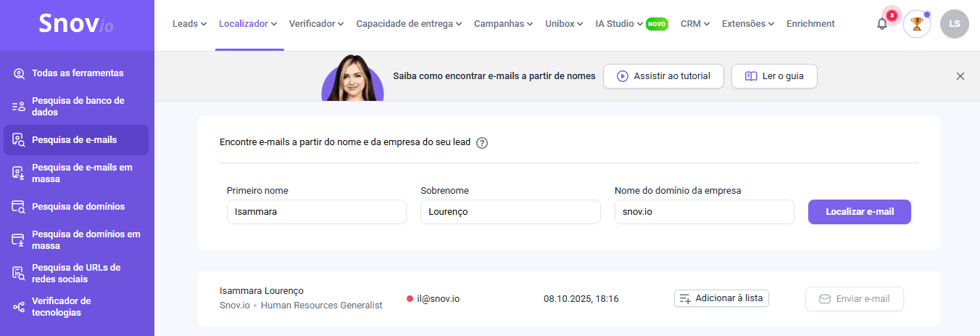
Task: Expand the Verificador dropdown menu
Action: pos(316,24)
